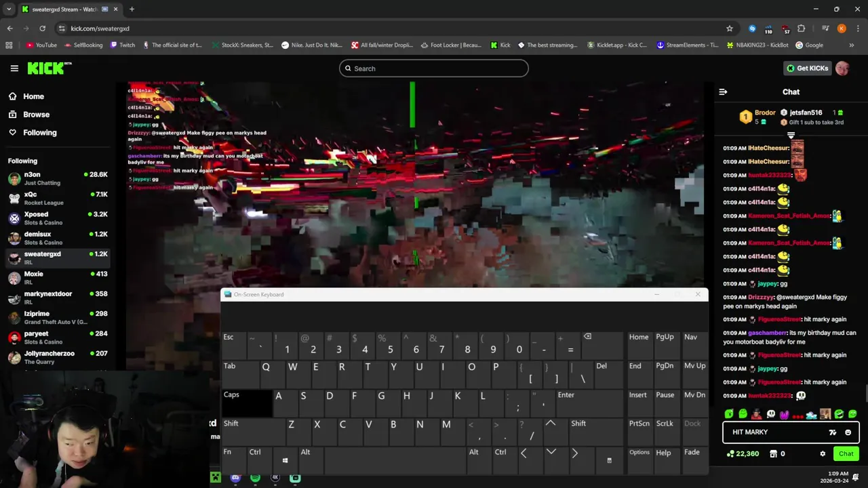Click Help key on On-Screen Keyboard
868x488 pixels.
pyautogui.click(x=666, y=461)
